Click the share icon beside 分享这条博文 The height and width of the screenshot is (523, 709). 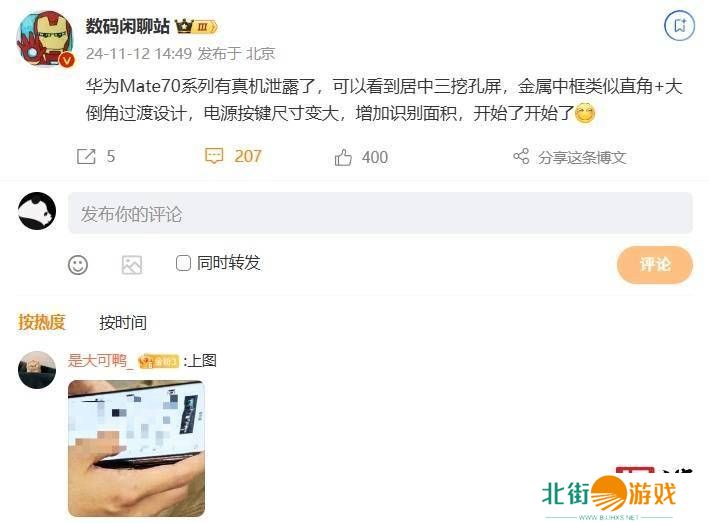click(521, 156)
